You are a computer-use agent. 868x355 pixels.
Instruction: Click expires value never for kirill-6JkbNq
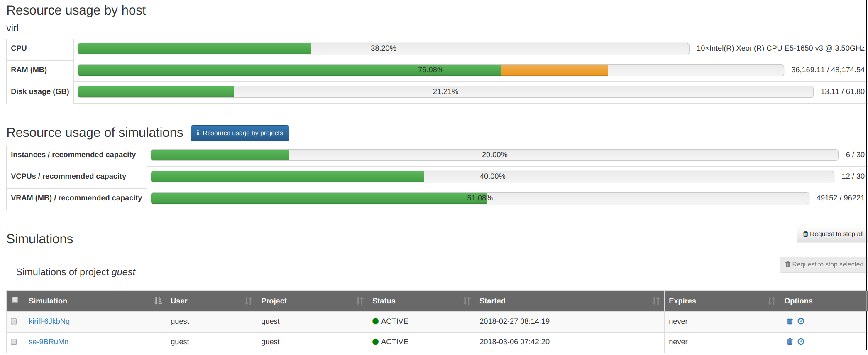(x=678, y=321)
